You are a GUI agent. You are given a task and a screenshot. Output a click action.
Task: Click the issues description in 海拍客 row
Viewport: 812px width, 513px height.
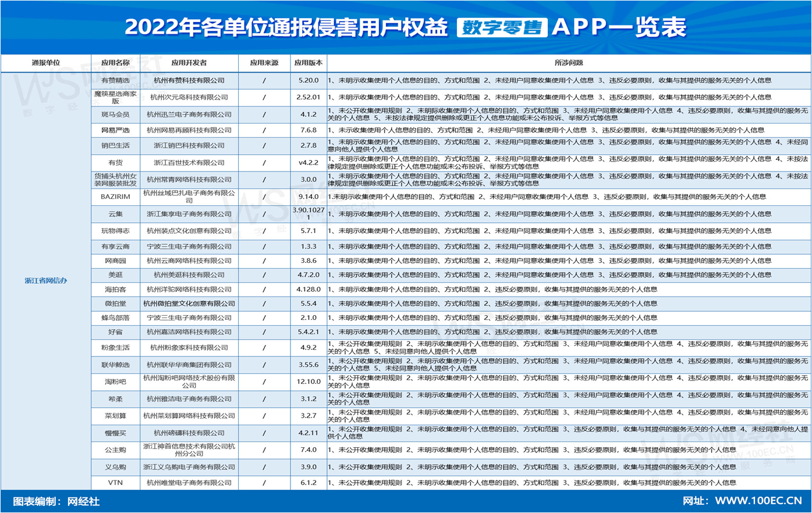492,289
